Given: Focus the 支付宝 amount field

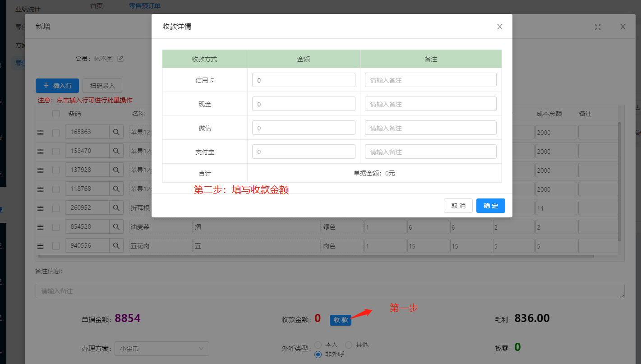Looking at the screenshot, I should 304,152.
